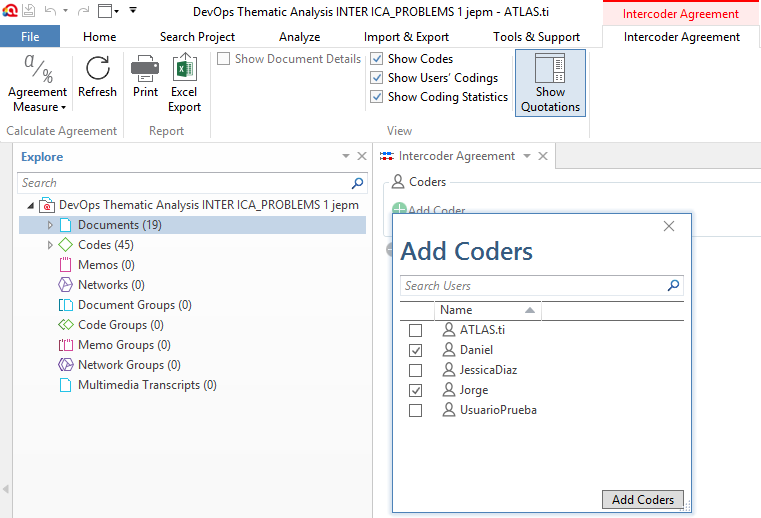Select the Network Groups icon
Viewport: 761px width, 518px height.
(66, 365)
